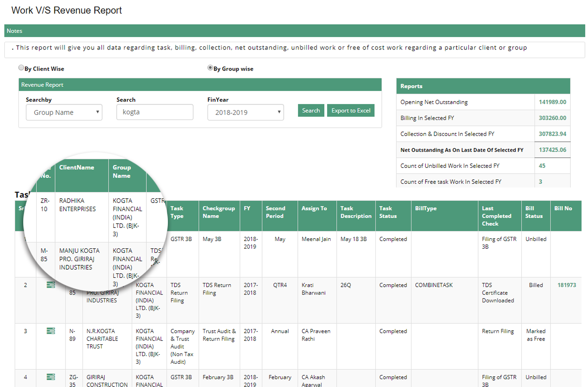This screenshot has height=387, width=588.
Task: Open the Searchby Group Name dropdown
Action: click(64, 112)
